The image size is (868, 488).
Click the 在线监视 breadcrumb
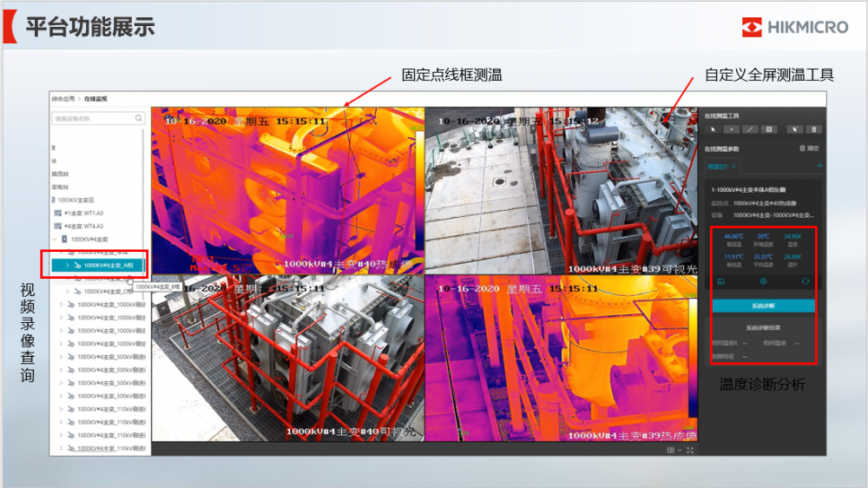pos(95,99)
